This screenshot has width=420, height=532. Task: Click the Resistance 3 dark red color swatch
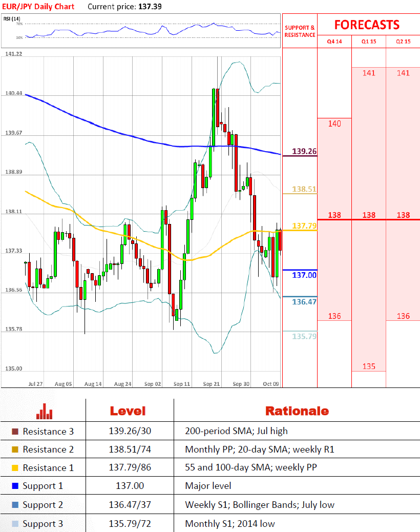(15, 432)
